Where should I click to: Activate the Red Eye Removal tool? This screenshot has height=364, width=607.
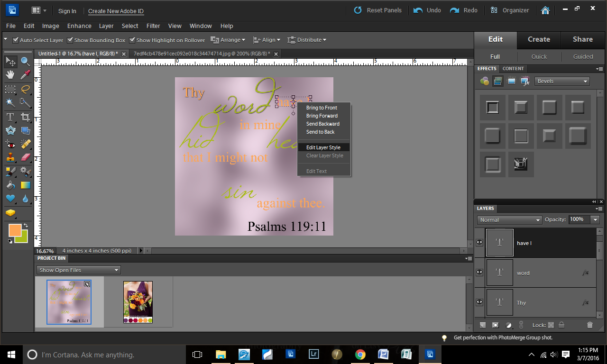click(x=10, y=144)
